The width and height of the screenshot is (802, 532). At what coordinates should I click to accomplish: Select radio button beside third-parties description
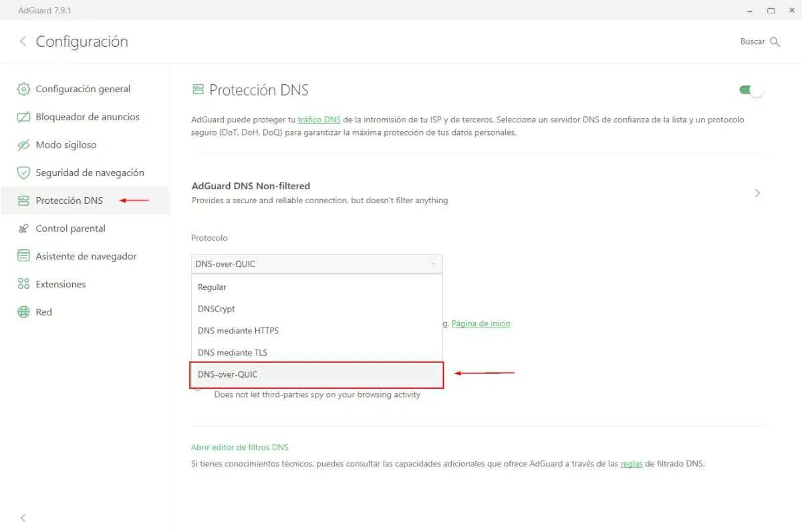(198, 389)
